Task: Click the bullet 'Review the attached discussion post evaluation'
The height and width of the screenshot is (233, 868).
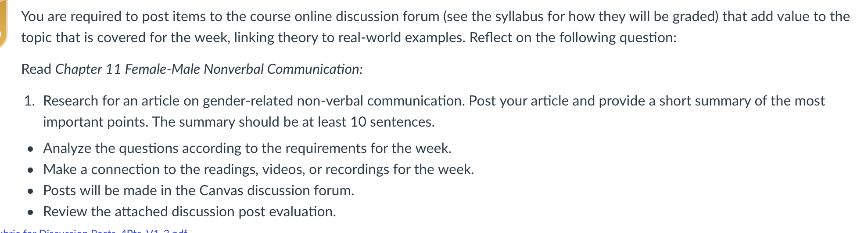Action: (x=190, y=211)
